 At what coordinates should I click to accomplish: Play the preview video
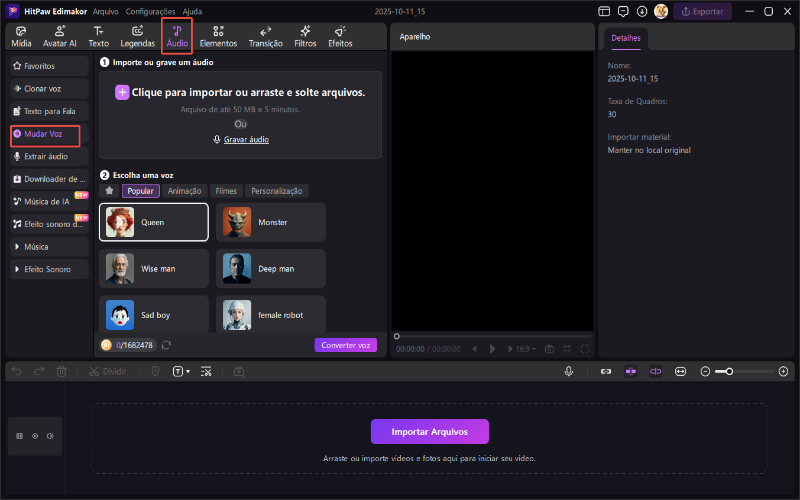(492, 349)
